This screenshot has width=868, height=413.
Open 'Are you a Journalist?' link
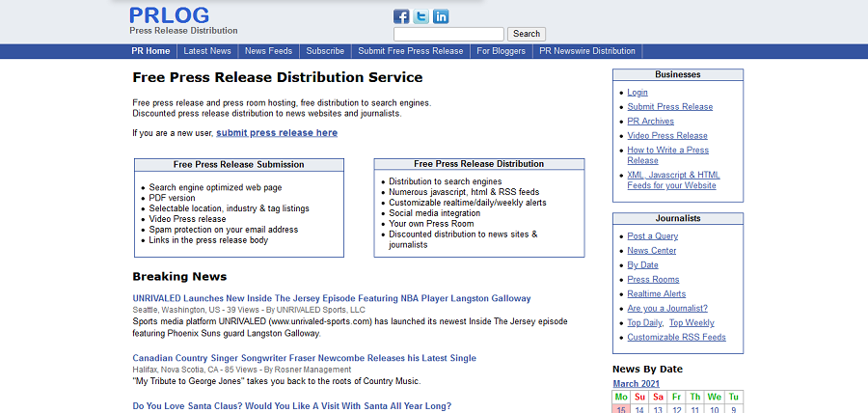click(x=667, y=309)
